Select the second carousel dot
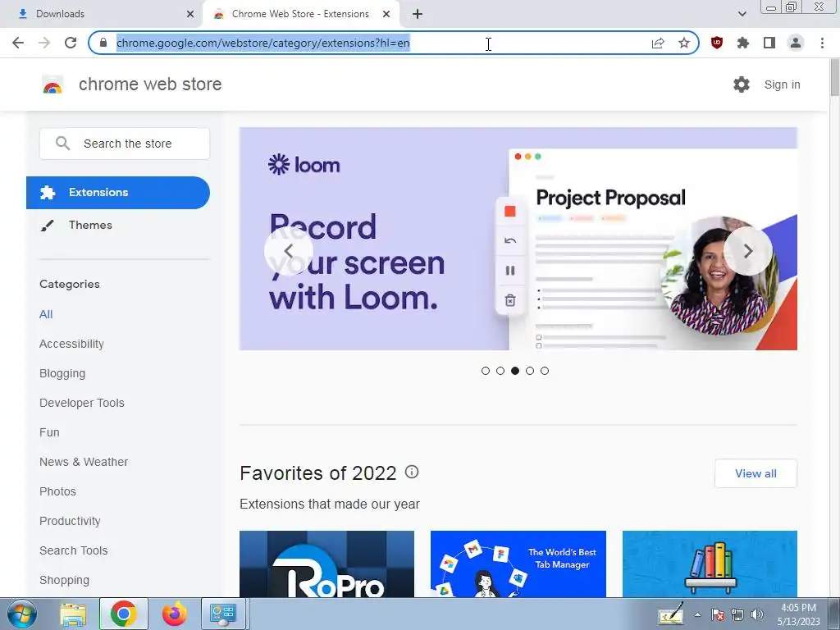The height and width of the screenshot is (630, 840). [x=500, y=371]
